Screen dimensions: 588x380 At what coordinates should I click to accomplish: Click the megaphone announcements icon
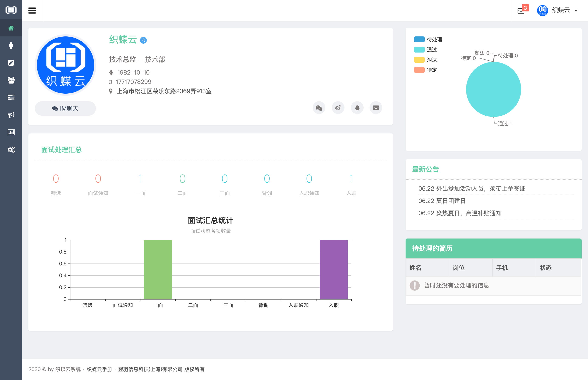(11, 115)
